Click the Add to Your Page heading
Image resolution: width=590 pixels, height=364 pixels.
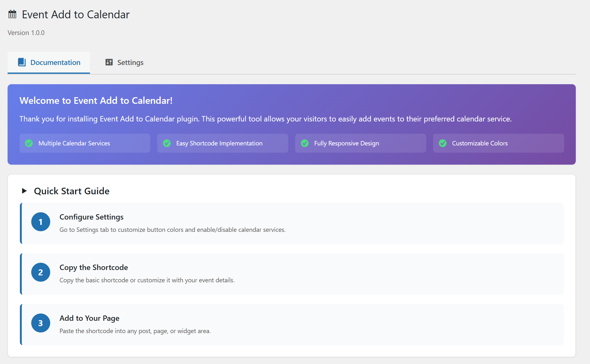point(89,318)
